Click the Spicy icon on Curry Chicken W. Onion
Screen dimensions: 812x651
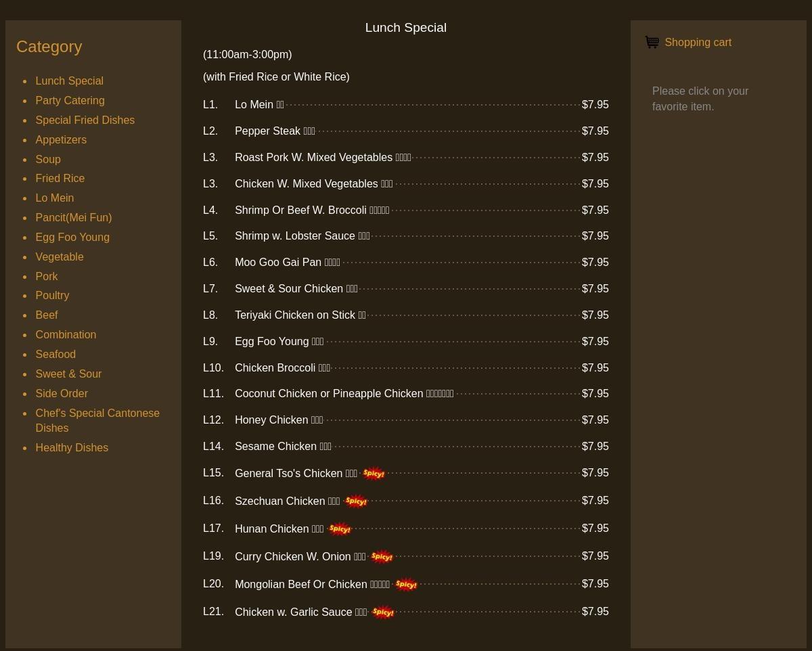[382, 557]
